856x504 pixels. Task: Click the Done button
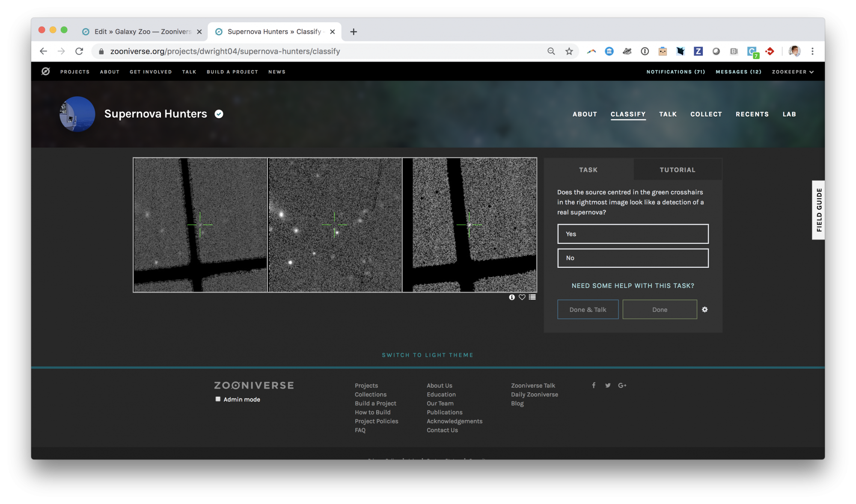pos(660,309)
